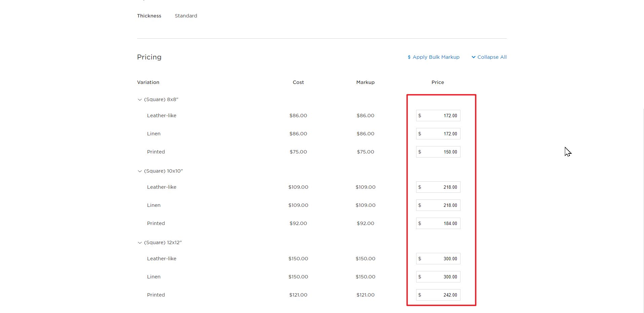
Task: Edit 10x10 Printed price field showing 184.00
Action: 438,223
